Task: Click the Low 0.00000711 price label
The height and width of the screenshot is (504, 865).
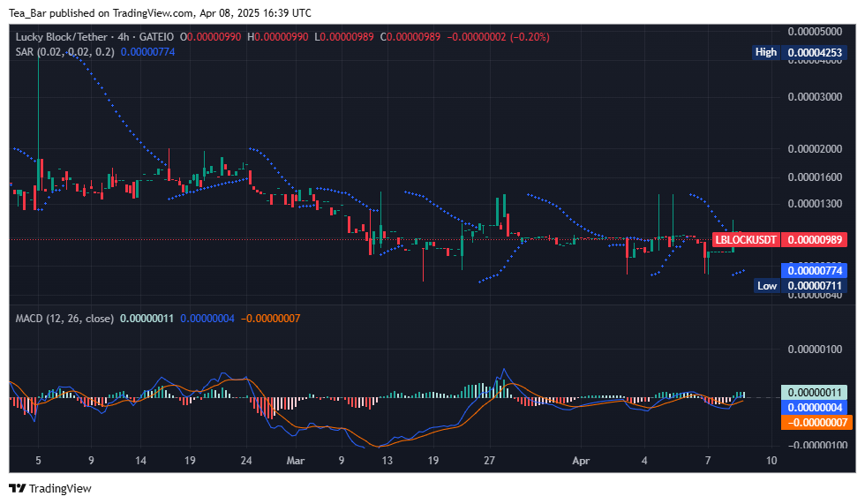Action: pyautogui.click(x=801, y=286)
